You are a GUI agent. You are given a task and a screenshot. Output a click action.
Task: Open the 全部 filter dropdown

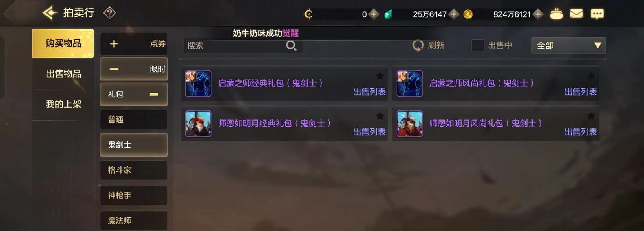568,45
